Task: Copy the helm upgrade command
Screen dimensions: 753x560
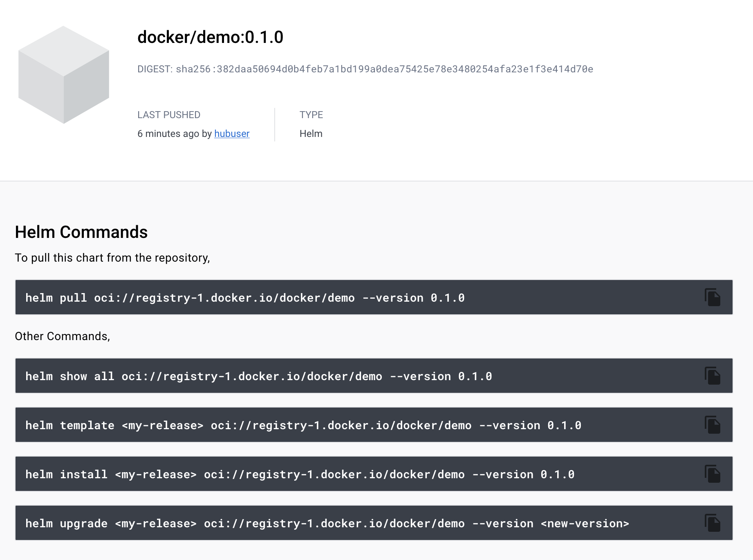Action: pyautogui.click(x=712, y=523)
